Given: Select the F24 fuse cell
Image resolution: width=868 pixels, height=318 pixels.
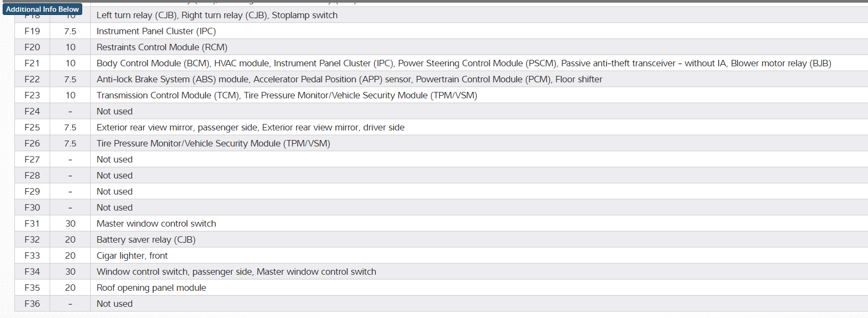Looking at the screenshot, I should click(x=32, y=111).
